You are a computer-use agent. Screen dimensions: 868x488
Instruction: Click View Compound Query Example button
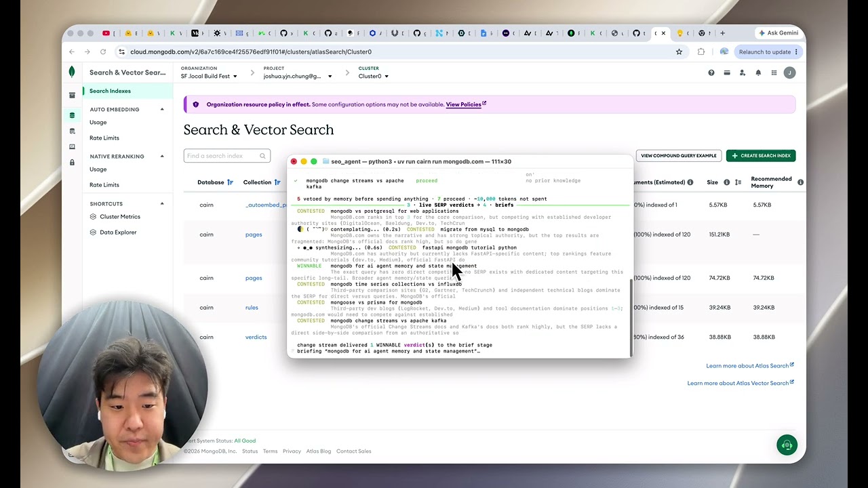[x=678, y=156]
